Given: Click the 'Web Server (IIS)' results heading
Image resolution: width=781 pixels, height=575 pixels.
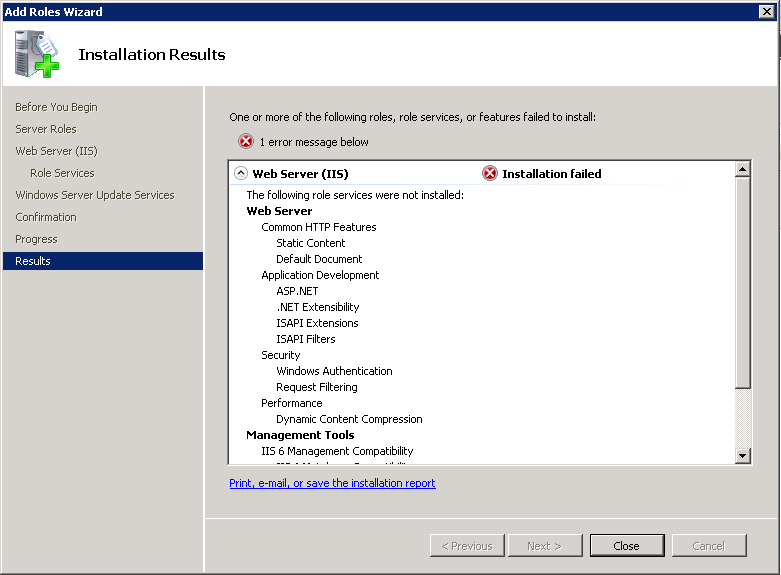Looking at the screenshot, I should tap(300, 173).
